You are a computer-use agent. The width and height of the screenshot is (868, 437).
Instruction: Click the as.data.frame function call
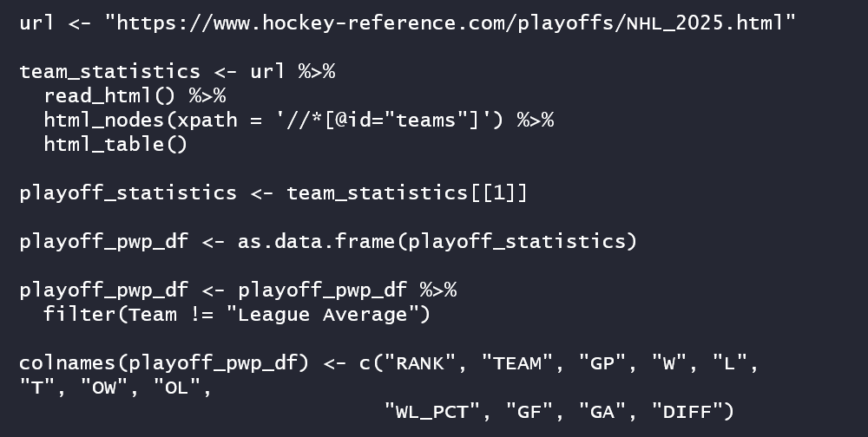point(437,242)
